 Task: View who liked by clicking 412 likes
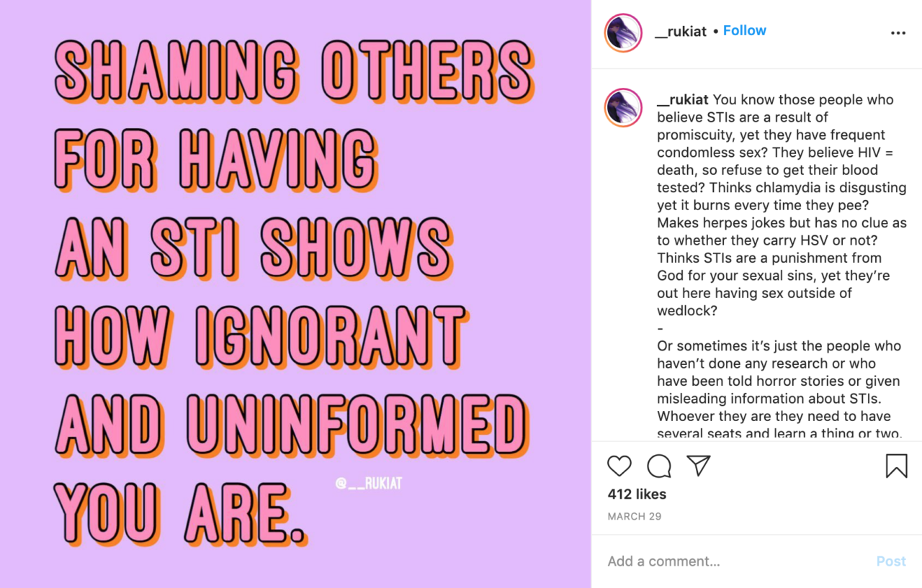635,494
